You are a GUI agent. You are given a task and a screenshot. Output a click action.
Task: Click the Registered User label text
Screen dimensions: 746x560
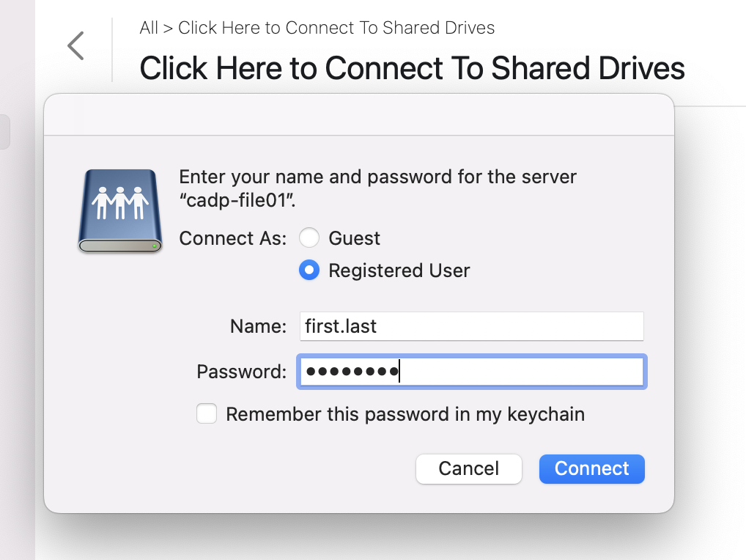[x=399, y=270]
